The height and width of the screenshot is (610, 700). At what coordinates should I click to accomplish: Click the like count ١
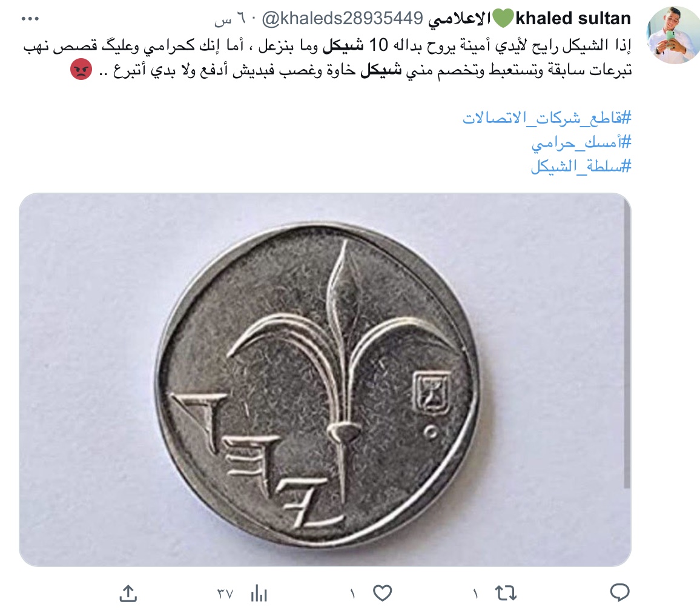coord(352,594)
